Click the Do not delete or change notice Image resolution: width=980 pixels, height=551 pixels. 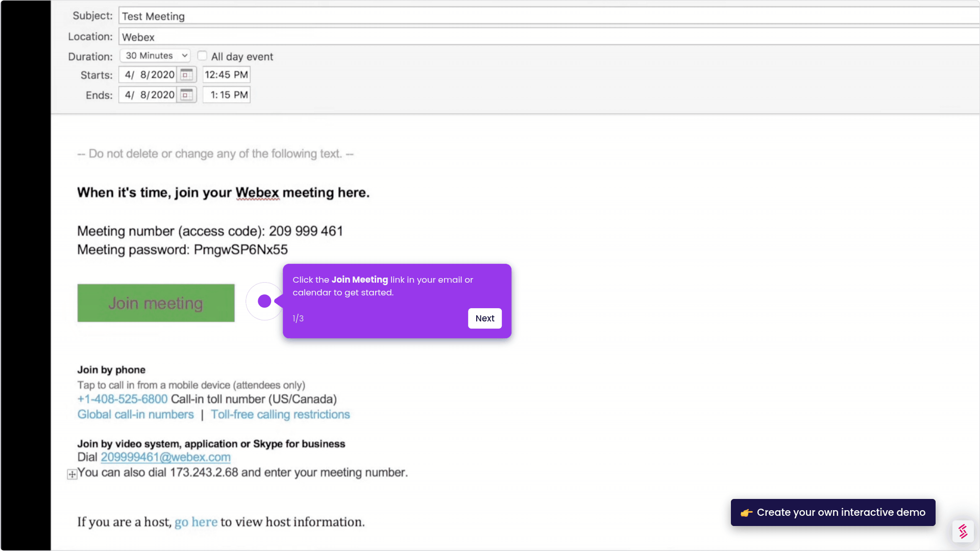pos(215,154)
